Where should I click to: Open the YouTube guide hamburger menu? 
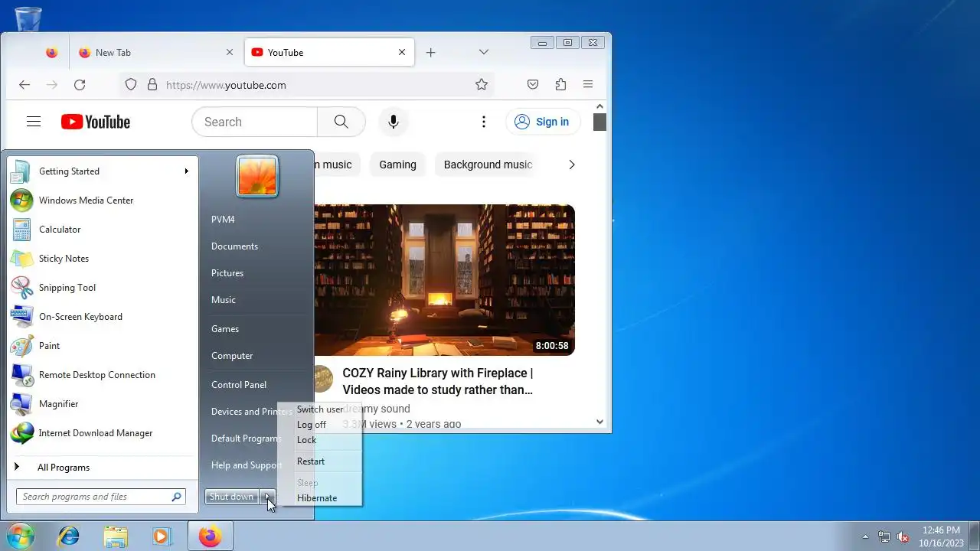click(x=34, y=122)
